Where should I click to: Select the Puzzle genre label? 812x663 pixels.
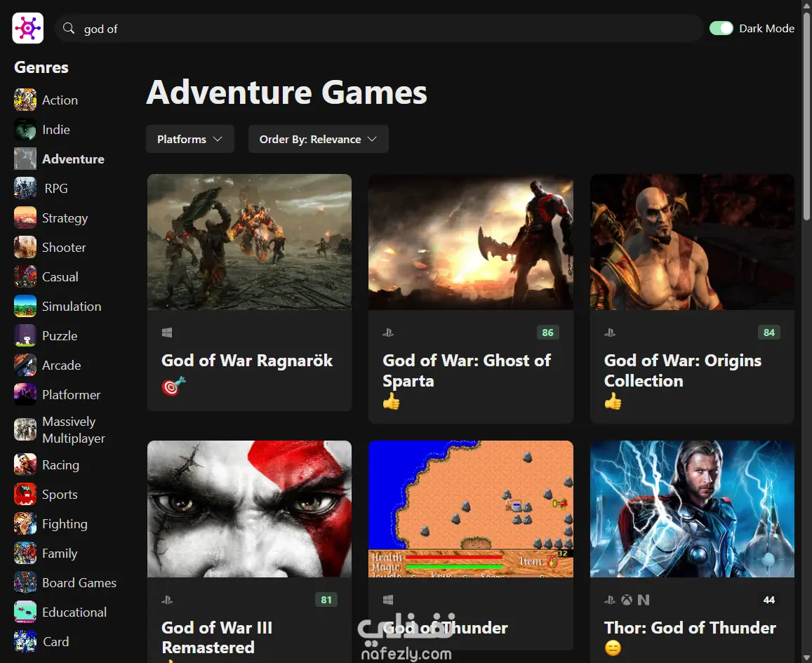click(60, 336)
